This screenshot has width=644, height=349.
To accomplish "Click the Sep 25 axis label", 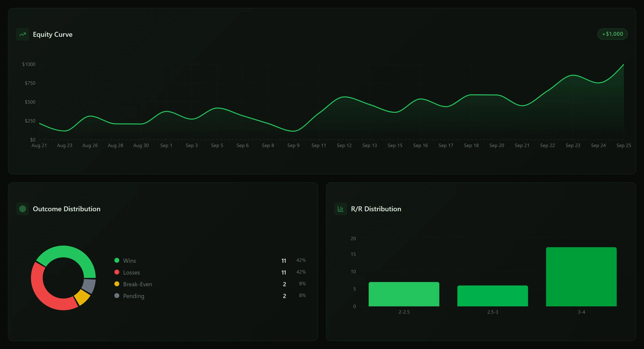I will pos(623,145).
